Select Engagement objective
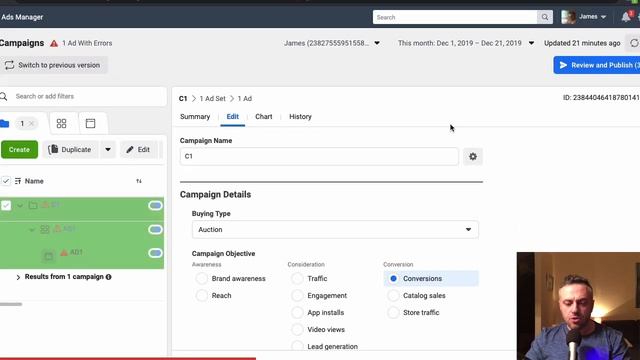 [x=297, y=296]
